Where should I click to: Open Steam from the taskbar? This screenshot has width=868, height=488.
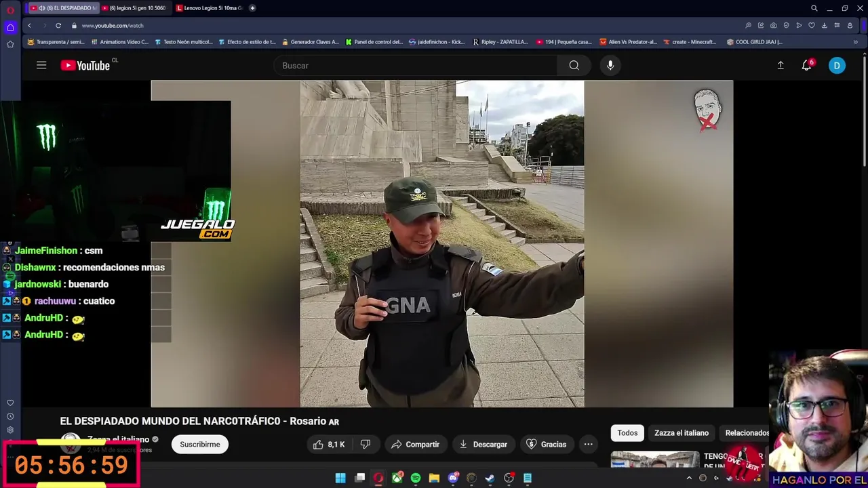(x=490, y=478)
